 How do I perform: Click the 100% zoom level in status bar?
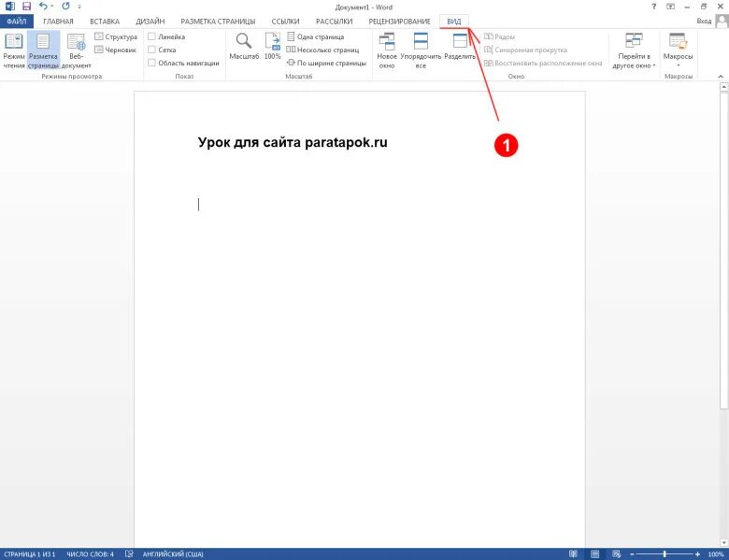pyautogui.click(x=717, y=554)
